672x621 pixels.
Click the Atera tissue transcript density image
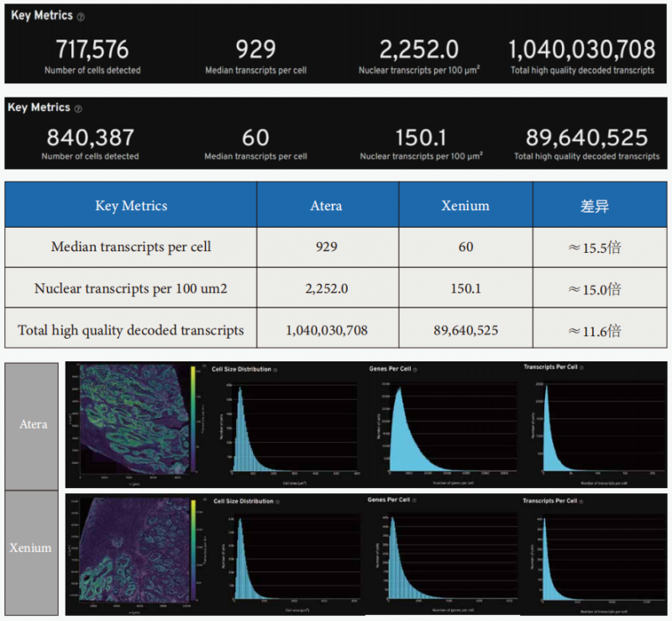[134, 419]
